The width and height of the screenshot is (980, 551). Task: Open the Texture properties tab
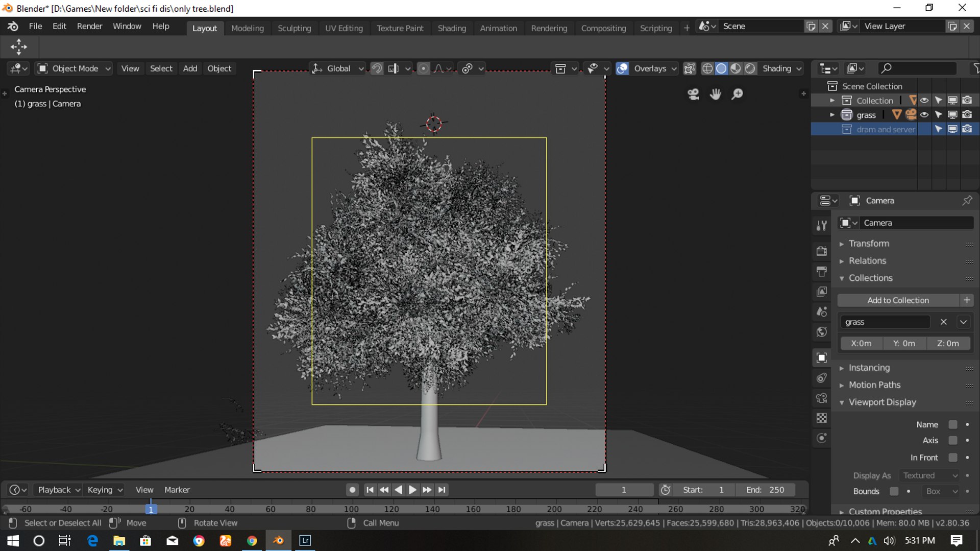[821, 418]
